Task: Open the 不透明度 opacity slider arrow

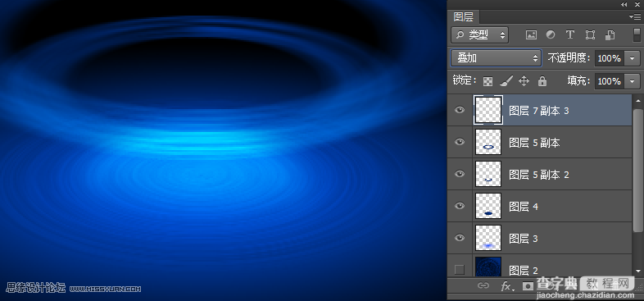Action: (632, 58)
